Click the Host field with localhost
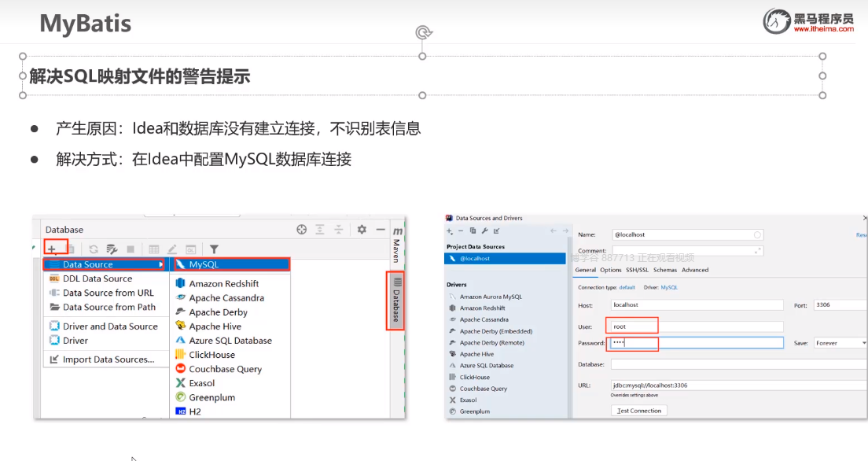The height and width of the screenshot is (461, 868). (x=697, y=304)
